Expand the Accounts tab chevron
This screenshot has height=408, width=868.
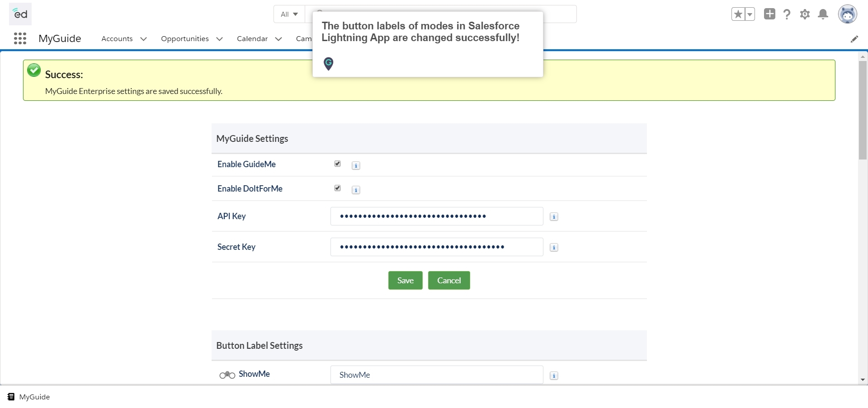[143, 39]
